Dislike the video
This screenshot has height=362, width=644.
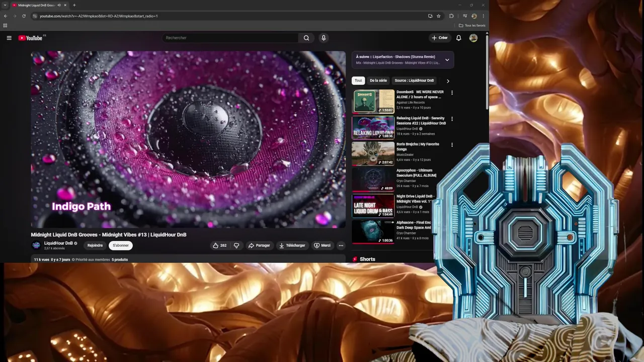[236, 245]
